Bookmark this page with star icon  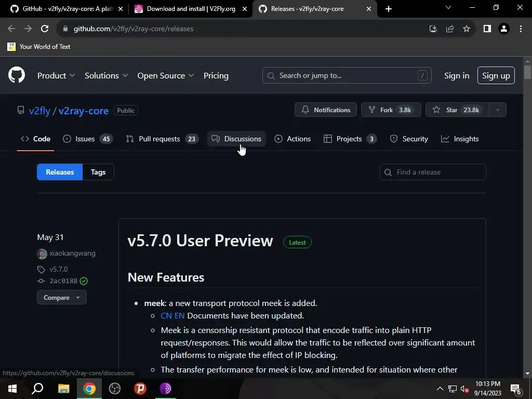(x=467, y=29)
